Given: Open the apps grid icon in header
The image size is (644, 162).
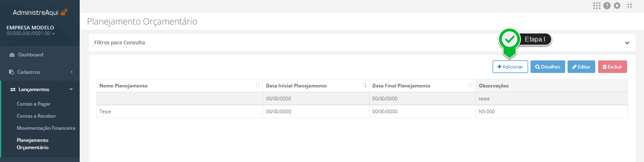Looking at the screenshot, I should [x=597, y=6].
